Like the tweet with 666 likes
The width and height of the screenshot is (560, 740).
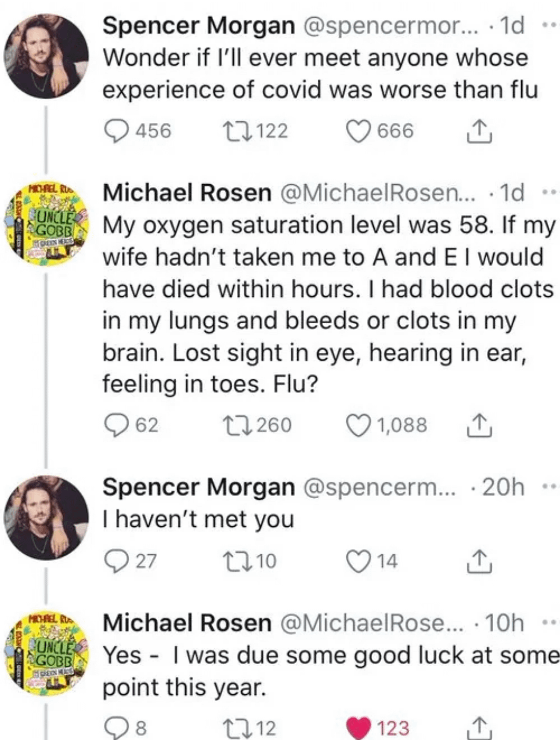click(359, 131)
